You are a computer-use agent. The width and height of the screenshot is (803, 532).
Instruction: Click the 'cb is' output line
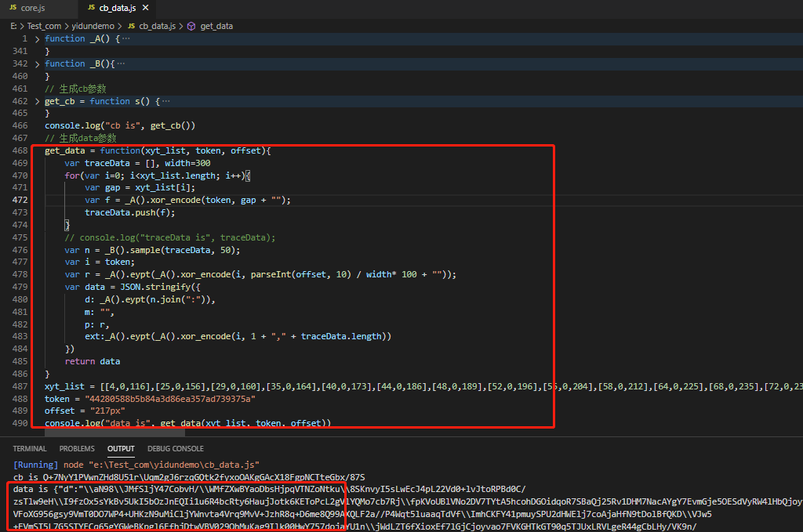[189, 476]
